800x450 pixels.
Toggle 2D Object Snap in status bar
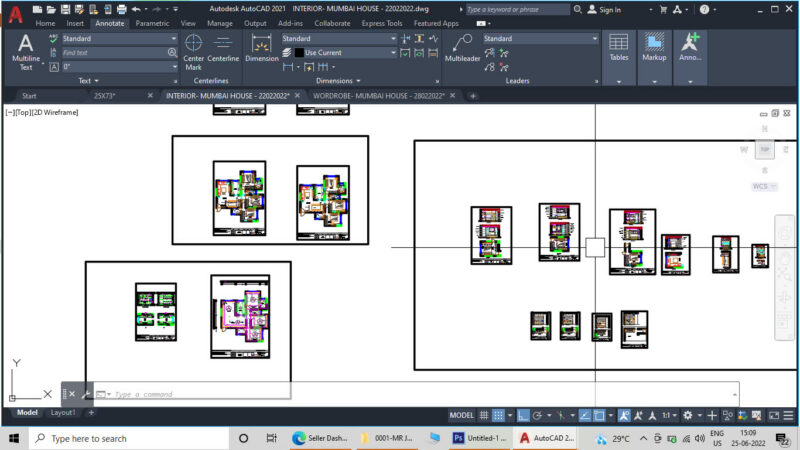(x=599, y=415)
